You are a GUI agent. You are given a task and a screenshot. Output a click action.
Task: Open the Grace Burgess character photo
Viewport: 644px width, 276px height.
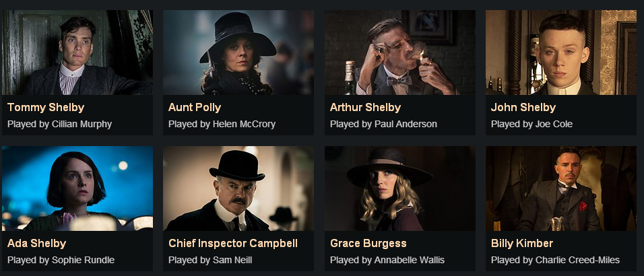click(400, 188)
